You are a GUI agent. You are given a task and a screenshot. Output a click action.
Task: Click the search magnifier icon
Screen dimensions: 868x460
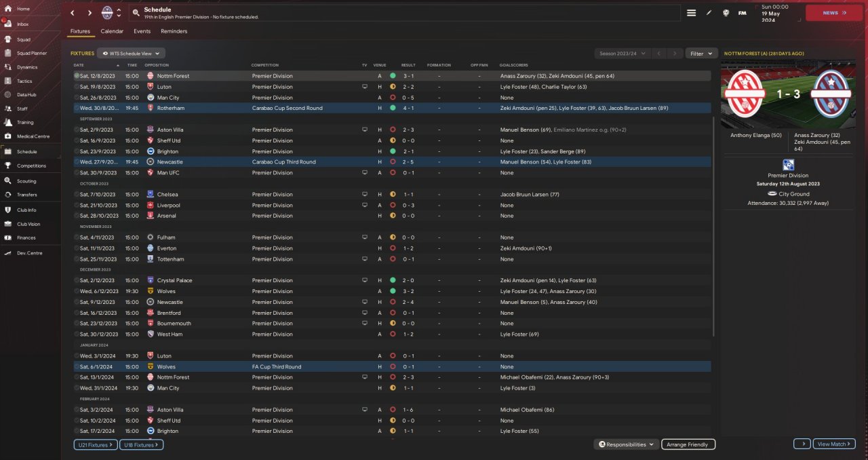pos(136,13)
